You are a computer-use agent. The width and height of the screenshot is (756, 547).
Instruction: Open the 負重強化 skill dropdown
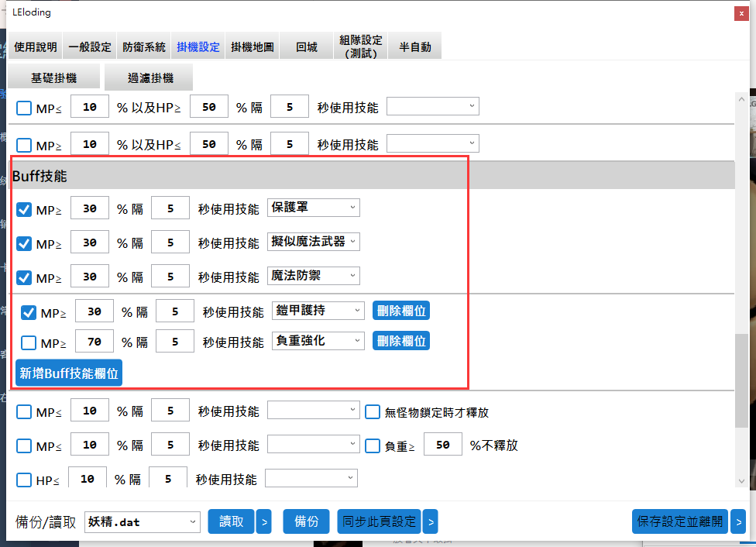coord(318,341)
